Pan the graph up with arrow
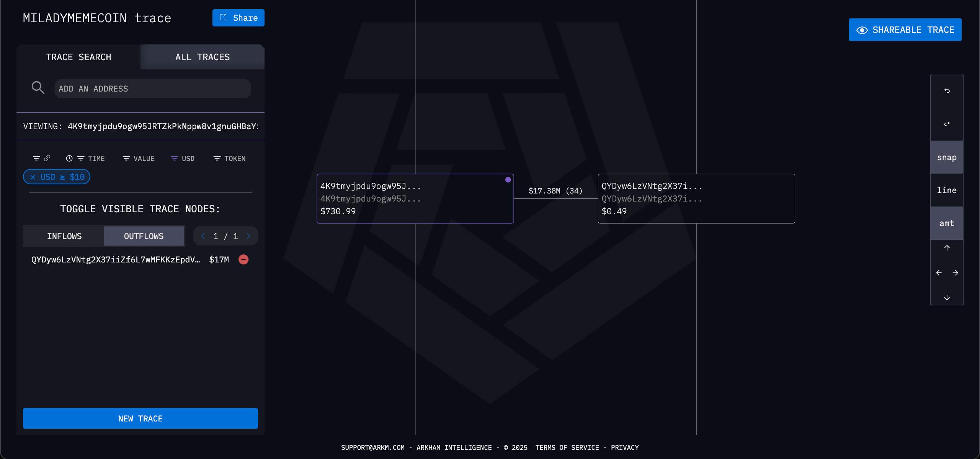Viewport: 980px width, 459px height. point(947,248)
